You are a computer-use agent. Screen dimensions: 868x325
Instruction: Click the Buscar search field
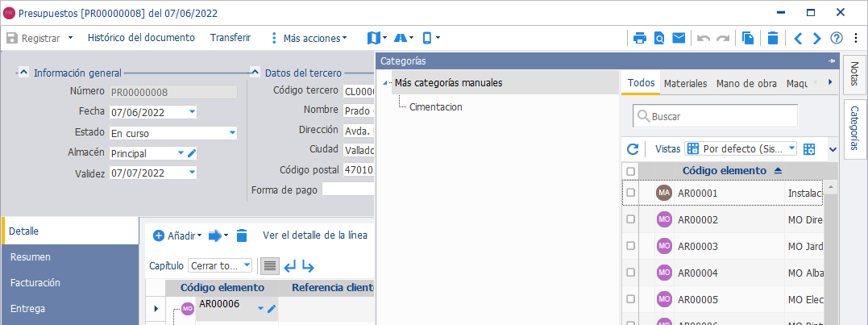point(715,117)
